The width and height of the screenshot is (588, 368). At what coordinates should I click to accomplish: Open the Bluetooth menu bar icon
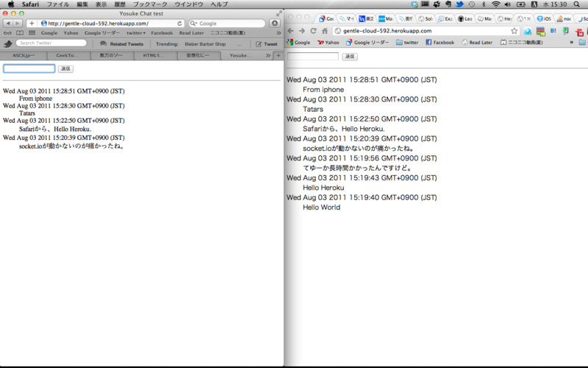(484, 4)
